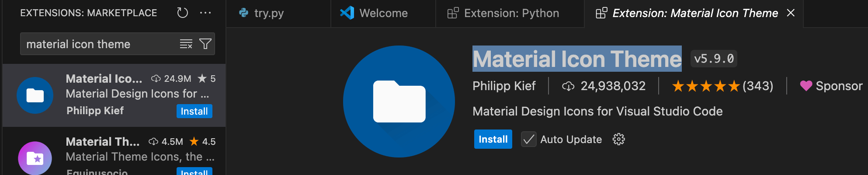The image size is (868, 175).
Task: Click the Sponsor heart link
Action: click(831, 86)
